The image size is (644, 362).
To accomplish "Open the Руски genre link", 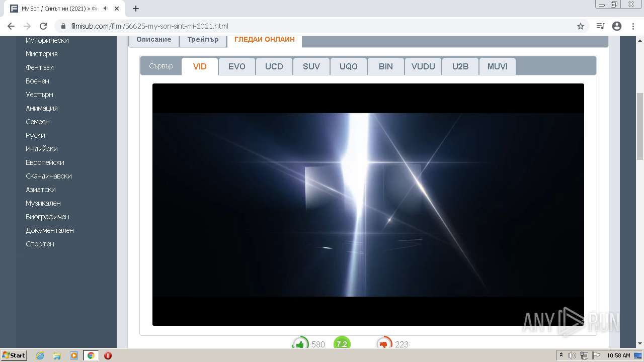I will click(x=35, y=135).
